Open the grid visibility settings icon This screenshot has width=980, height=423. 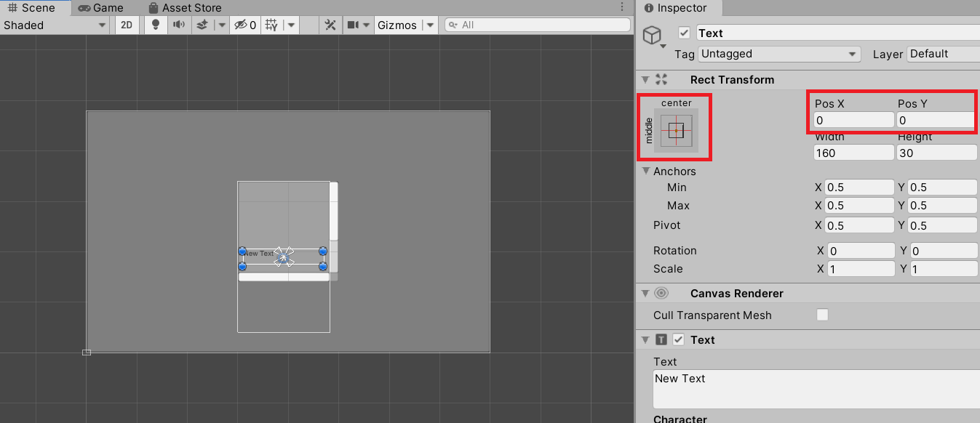pyautogui.click(x=270, y=25)
